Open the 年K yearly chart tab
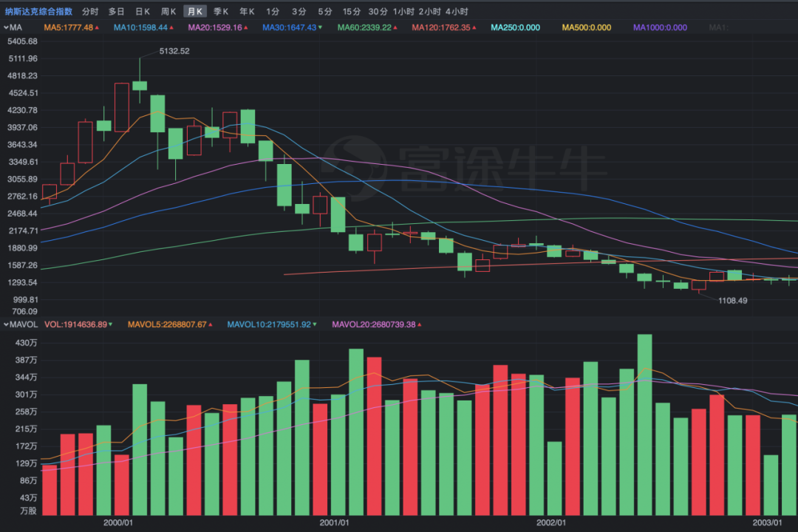The width and height of the screenshot is (798, 532). (x=247, y=11)
